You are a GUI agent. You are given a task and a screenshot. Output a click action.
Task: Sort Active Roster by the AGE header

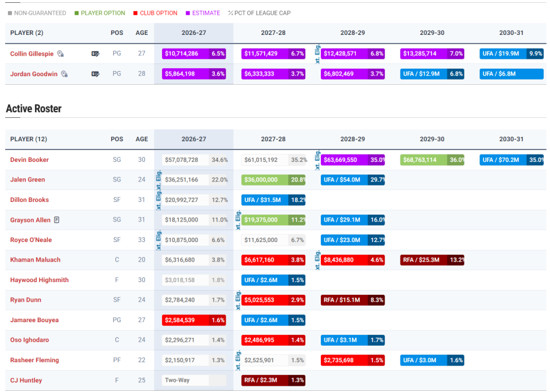142,139
